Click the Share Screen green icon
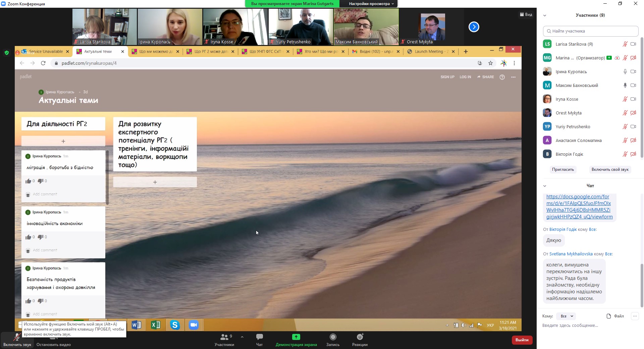 click(296, 337)
